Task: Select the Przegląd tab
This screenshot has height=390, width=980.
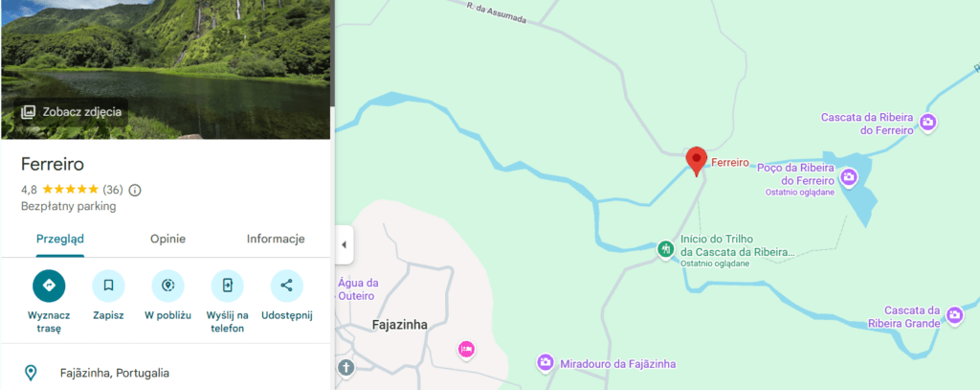Action: (x=60, y=240)
